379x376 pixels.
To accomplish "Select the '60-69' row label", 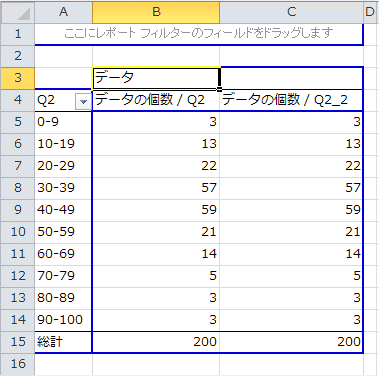I will pyautogui.click(x=63, y=254).
